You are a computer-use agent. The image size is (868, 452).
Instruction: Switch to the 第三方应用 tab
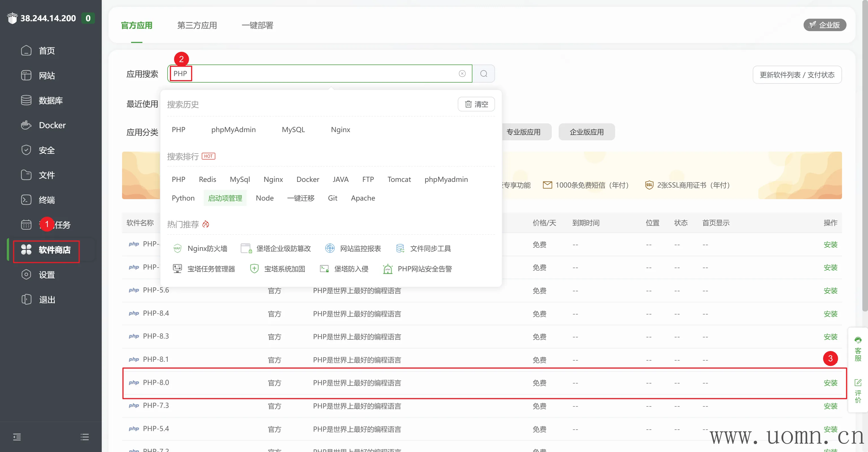point(197,25)
